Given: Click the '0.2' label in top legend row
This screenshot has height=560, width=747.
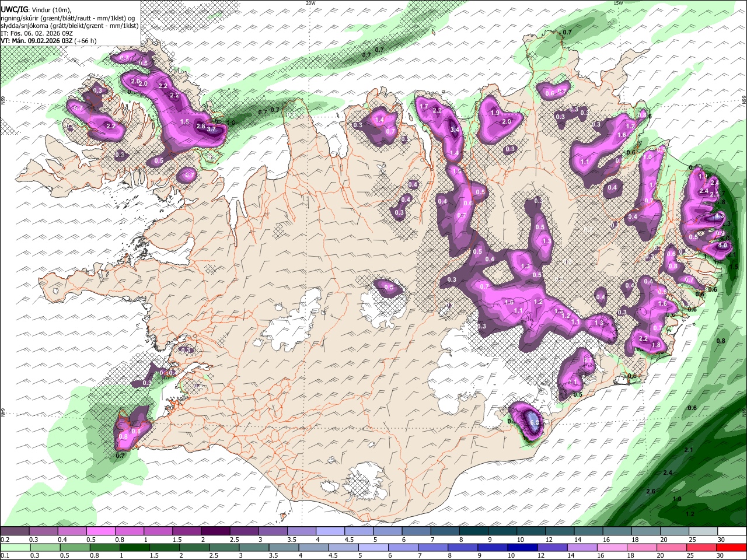Looking at the screenshot, I should (x=5, y=540).
